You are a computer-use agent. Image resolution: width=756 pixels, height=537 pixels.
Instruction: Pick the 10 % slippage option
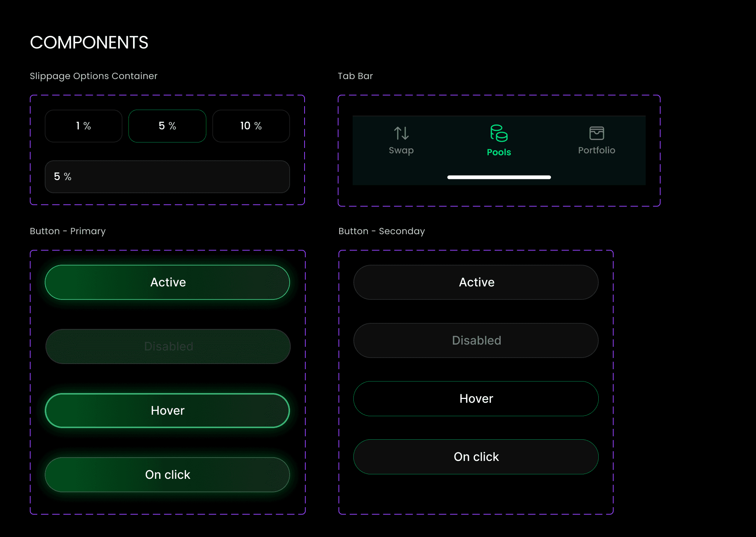(251, 126)
